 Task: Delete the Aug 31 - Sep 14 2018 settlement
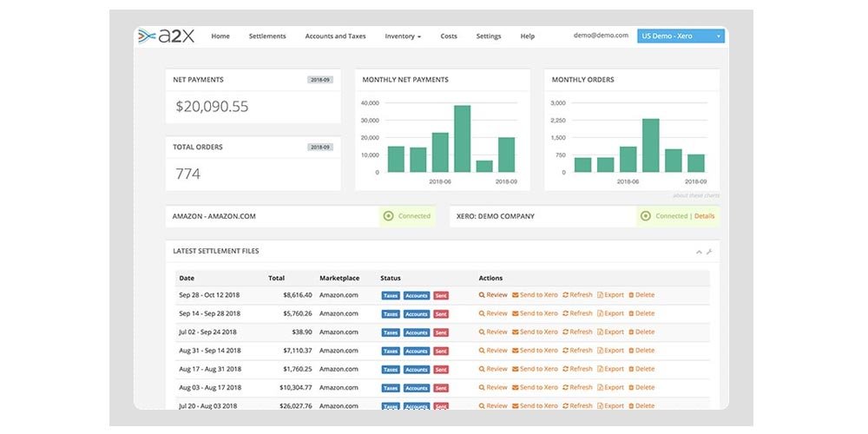641,351
